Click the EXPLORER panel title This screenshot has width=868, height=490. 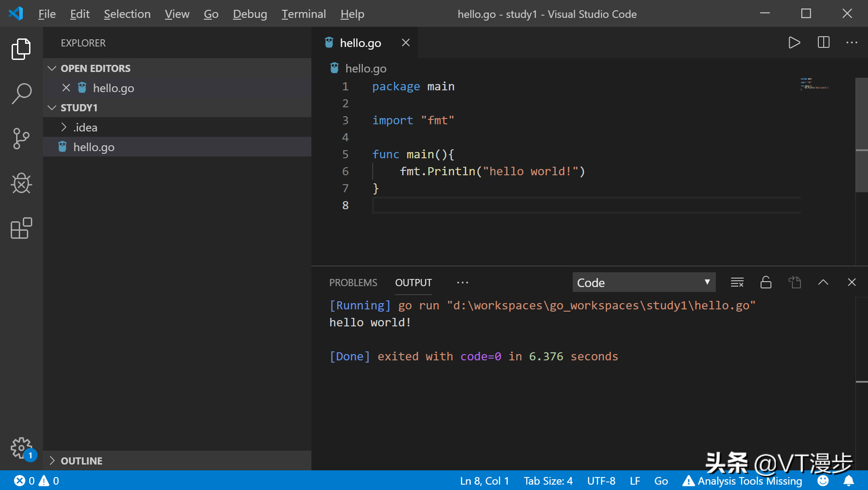point(83,43)
